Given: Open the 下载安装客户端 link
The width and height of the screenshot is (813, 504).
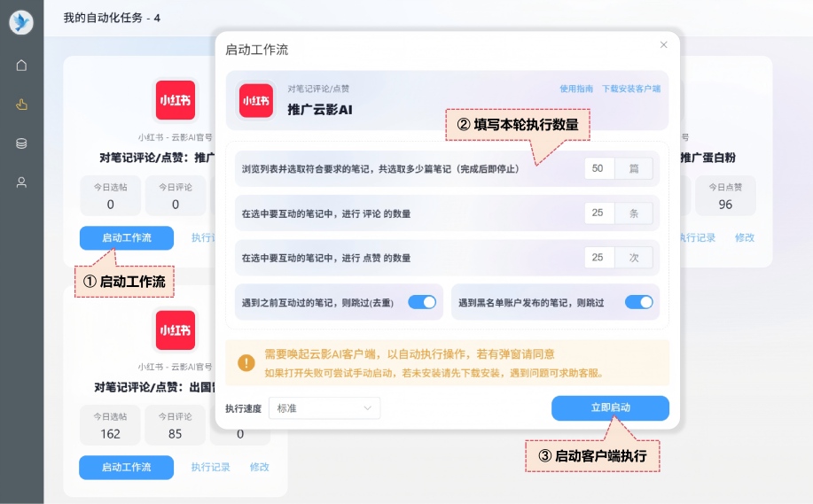Looking at the screenshot, I should click(631, 89).
